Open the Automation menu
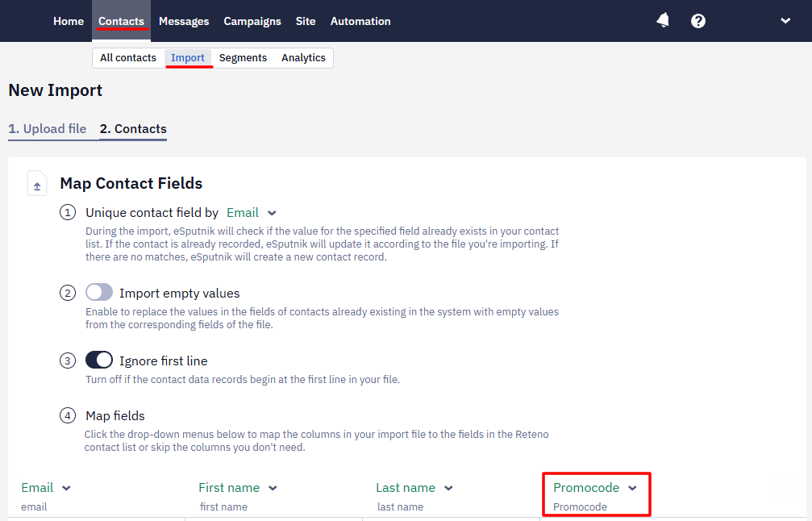This screenshot has width=812, height=521. point(360,21)
